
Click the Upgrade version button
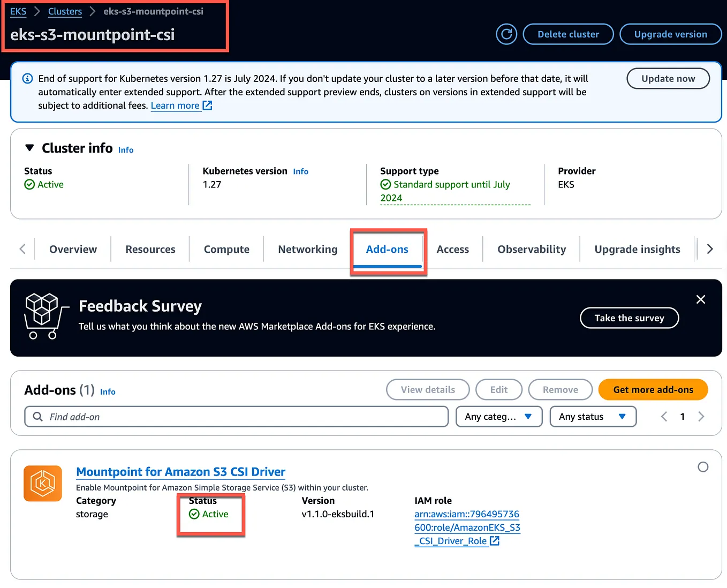670,34
